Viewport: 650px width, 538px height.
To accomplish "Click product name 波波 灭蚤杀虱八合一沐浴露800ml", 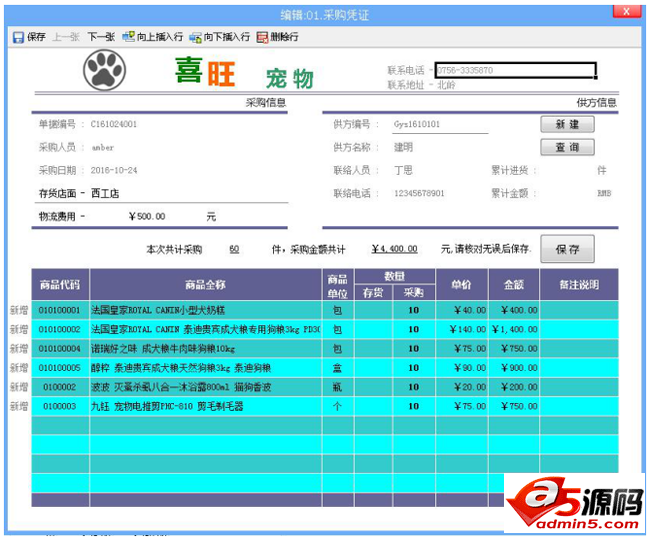I will (181, 387).
